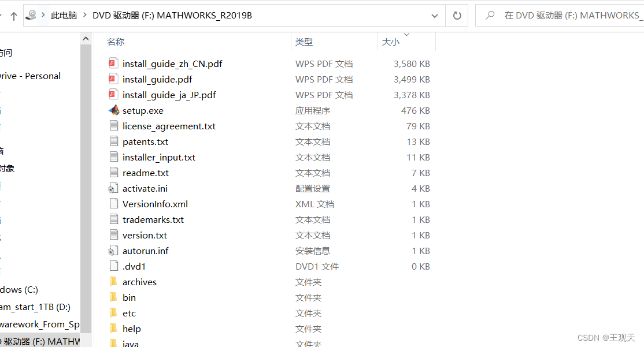Viewport: 644px width, 347px height.
Task: Click the search magnifier icon
Action: 490,16
